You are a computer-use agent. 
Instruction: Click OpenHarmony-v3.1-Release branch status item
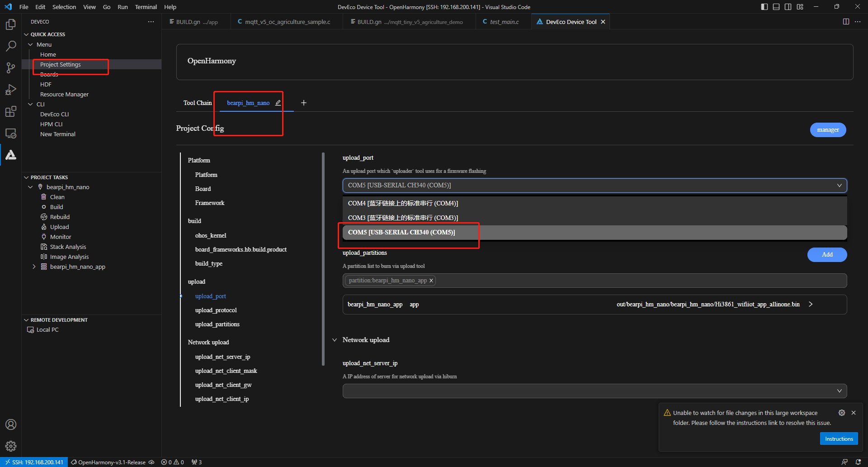pyautogui.click(x=112, y=462)
